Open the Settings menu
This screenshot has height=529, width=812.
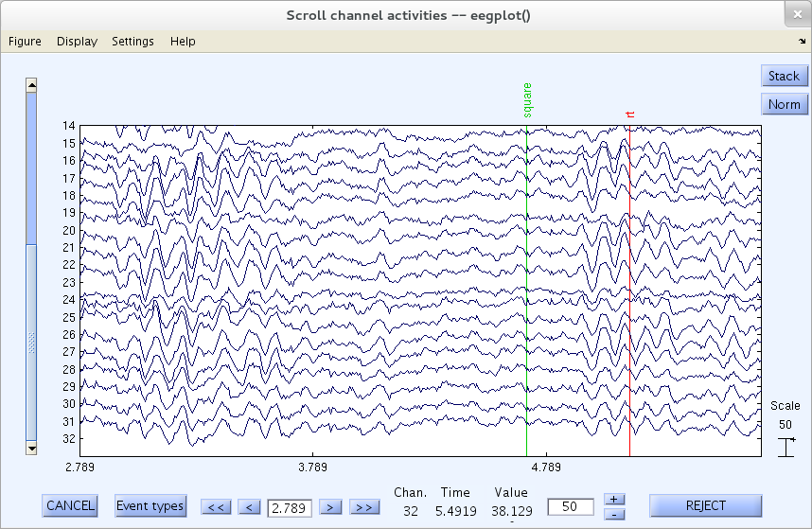[132, 42]
